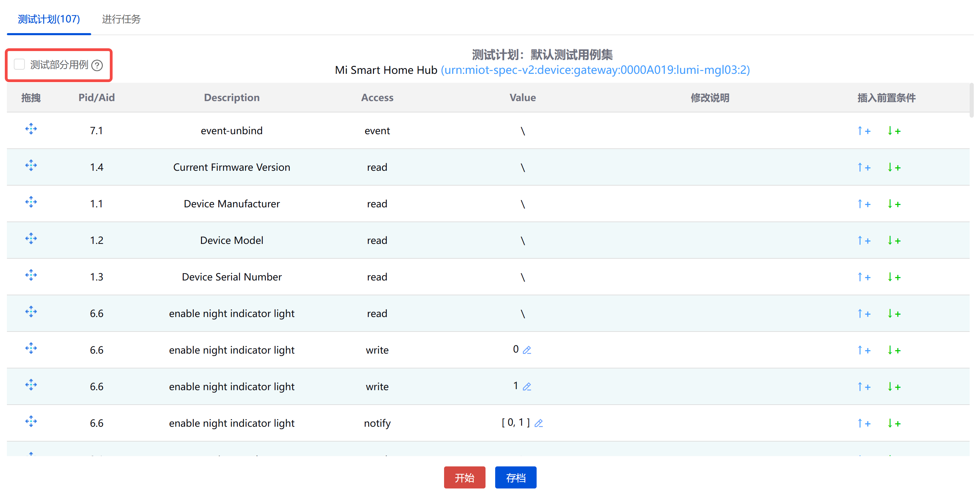Edit the write value 1 with pencil icon
Screen dimensions: 980x494
tap(527, 386)
